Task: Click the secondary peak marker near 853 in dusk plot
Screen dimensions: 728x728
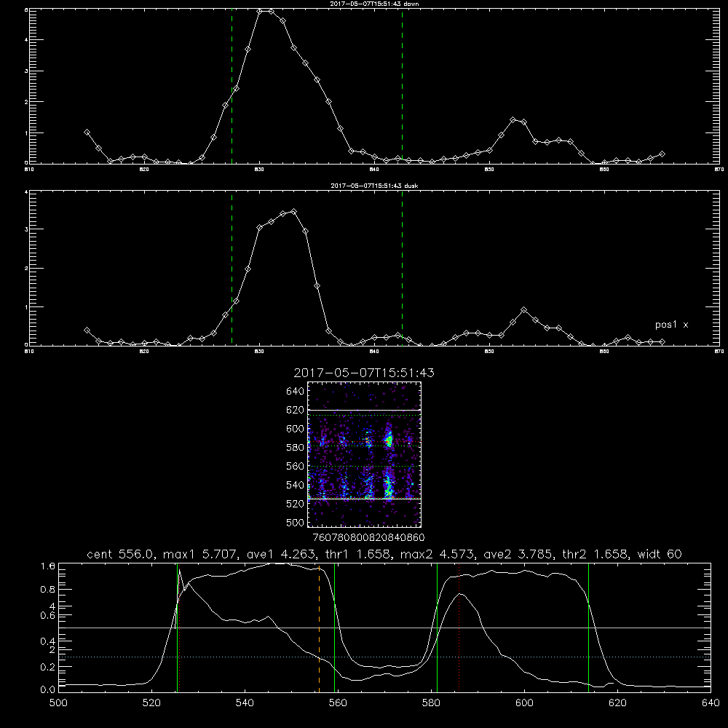Action: click(x=523, y=309)
